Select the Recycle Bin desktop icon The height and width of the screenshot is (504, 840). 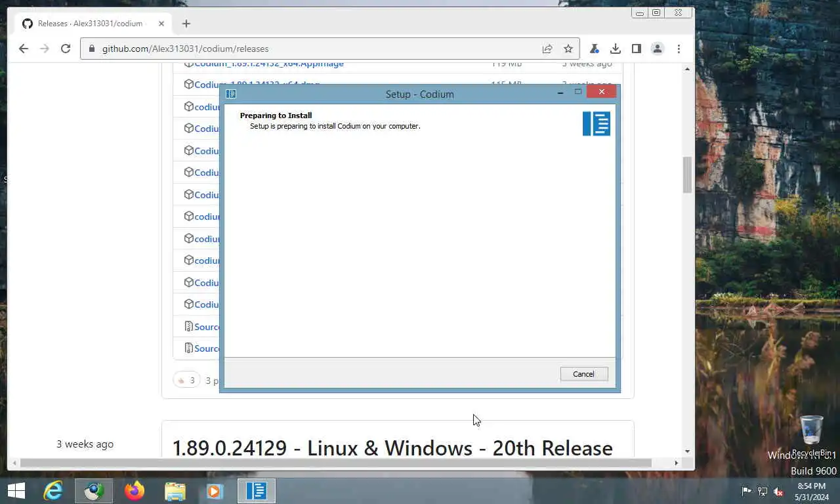pos(812,436)
